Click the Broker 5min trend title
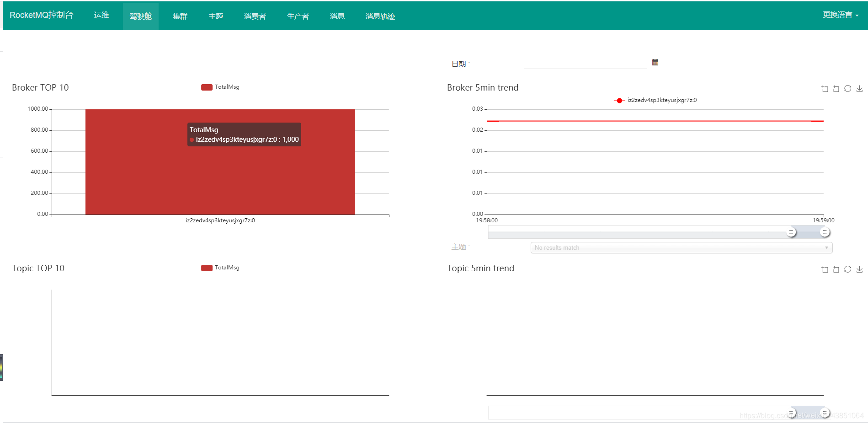Viewport: 868px width, 424px height. pyautogui.click(x=483, y=88)
